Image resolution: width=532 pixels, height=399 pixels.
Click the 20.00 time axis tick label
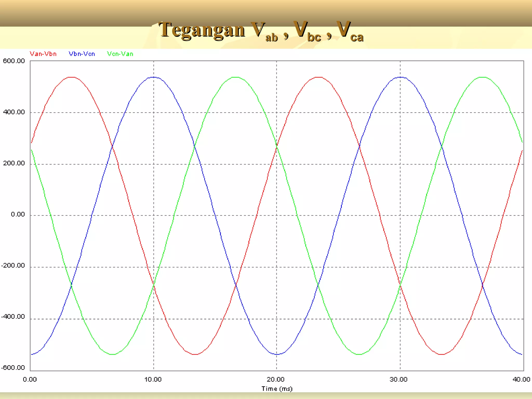(x=276, y=380)
